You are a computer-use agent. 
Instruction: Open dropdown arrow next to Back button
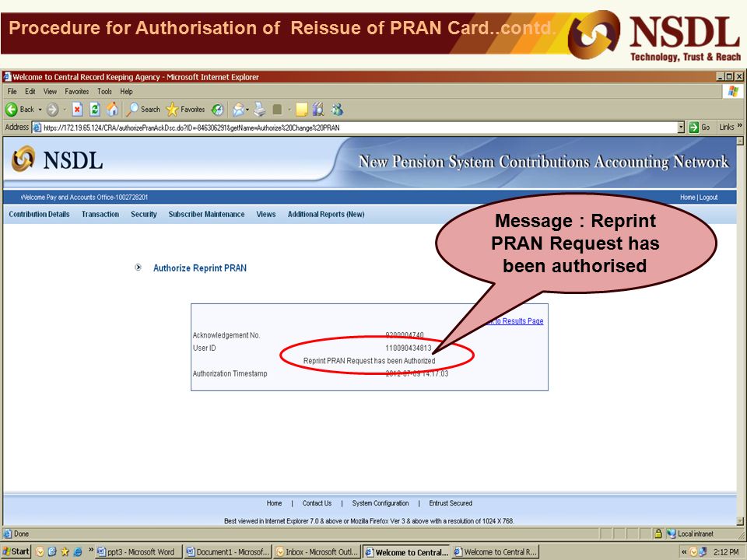pyautogui.click(x=40, y=110)
